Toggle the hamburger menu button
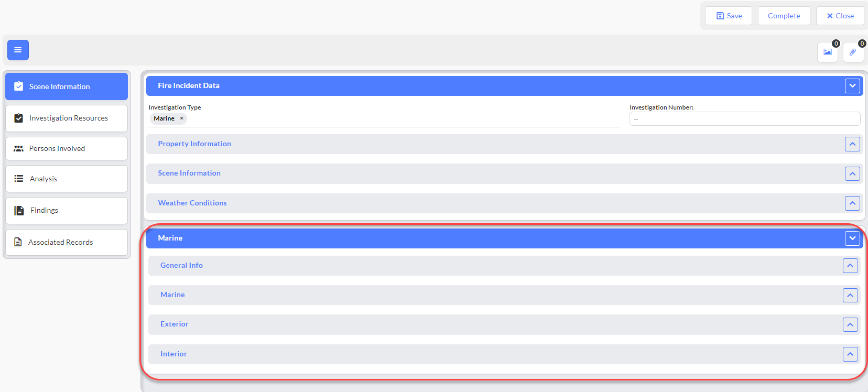 (x=18, y=50)
